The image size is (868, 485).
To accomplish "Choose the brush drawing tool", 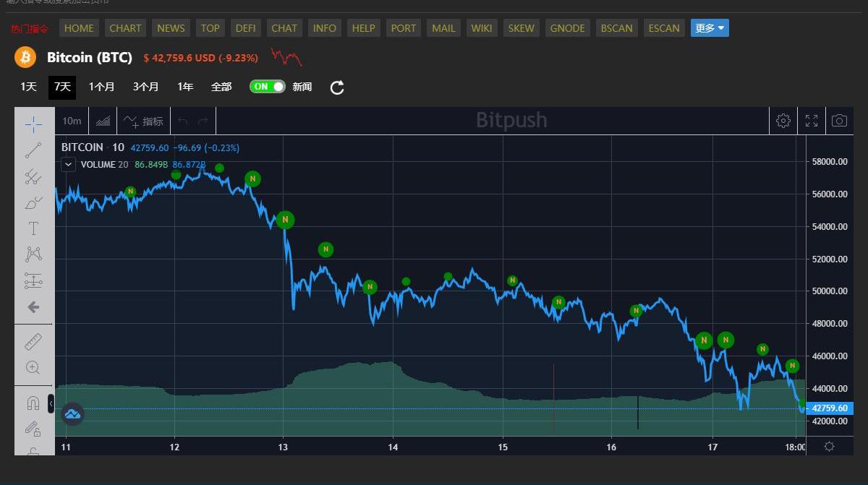I will coord(33,202).
